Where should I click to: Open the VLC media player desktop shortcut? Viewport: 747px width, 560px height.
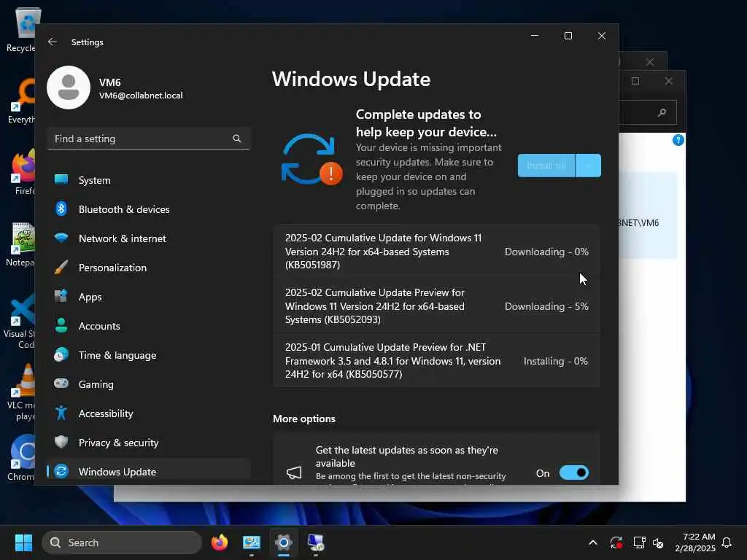21,393
